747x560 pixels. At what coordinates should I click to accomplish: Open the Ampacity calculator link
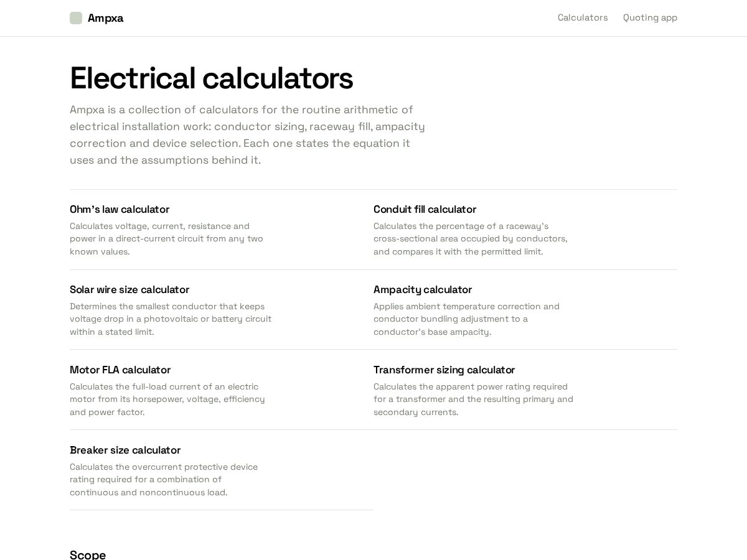point(423,289)
